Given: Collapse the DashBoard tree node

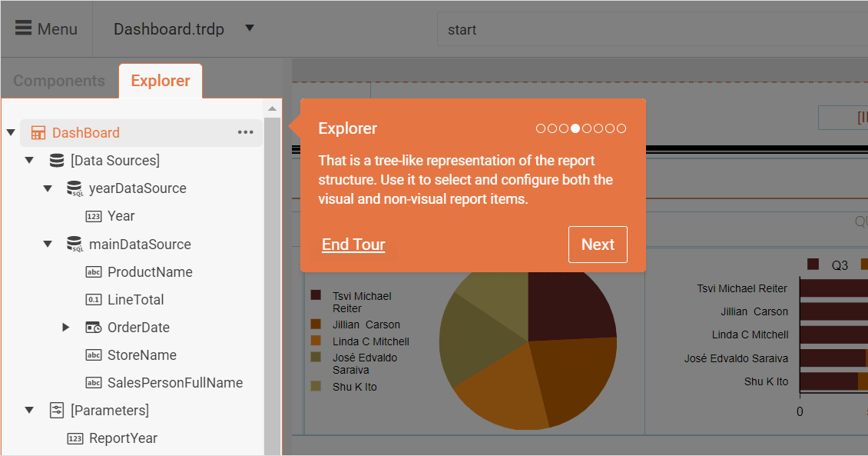Looking at the screenshot, I should pyautogui.click(x=11, y=132).
